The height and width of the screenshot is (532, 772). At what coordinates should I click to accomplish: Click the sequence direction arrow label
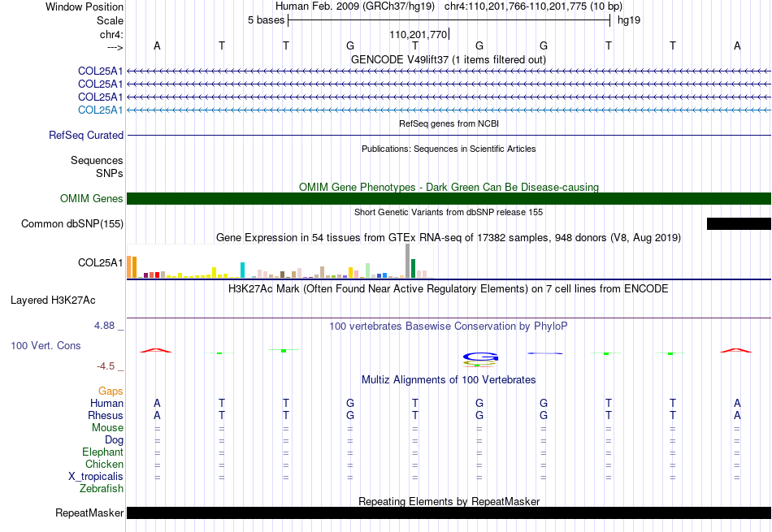point(115,47)
